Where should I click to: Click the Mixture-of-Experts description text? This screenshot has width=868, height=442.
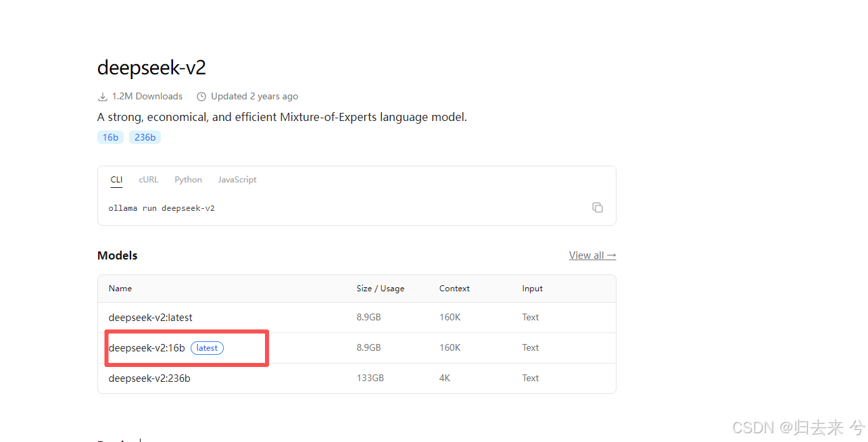click(x=282, y=117)
